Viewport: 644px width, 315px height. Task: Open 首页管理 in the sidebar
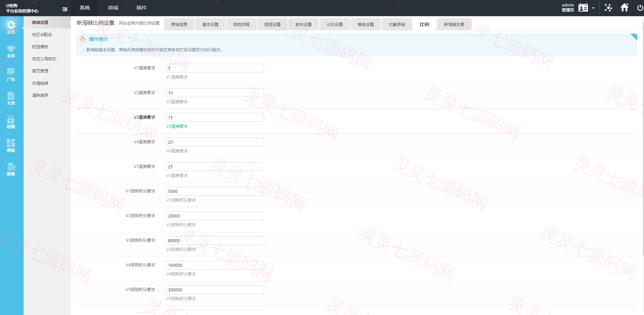tap(40, 71)
